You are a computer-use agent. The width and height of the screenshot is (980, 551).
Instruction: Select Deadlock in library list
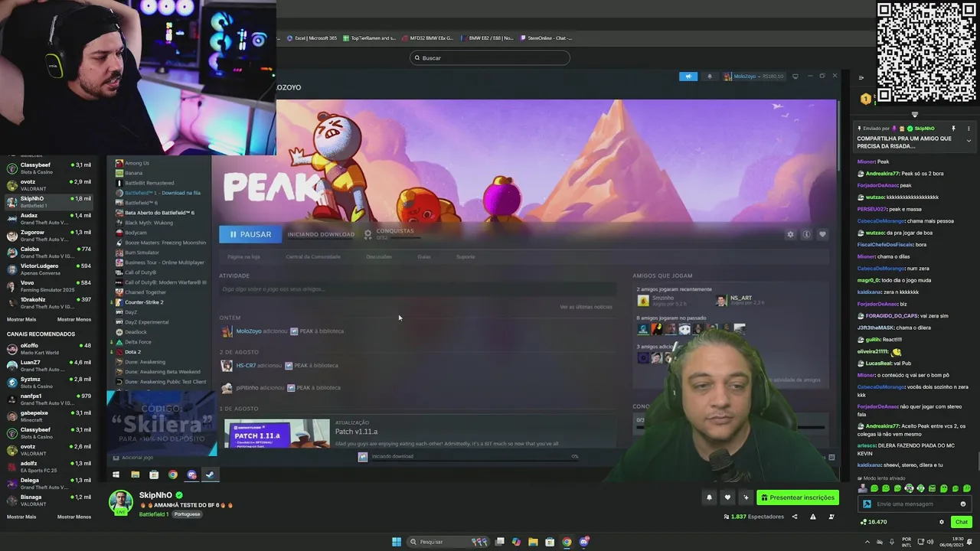[x=136, y=332]
